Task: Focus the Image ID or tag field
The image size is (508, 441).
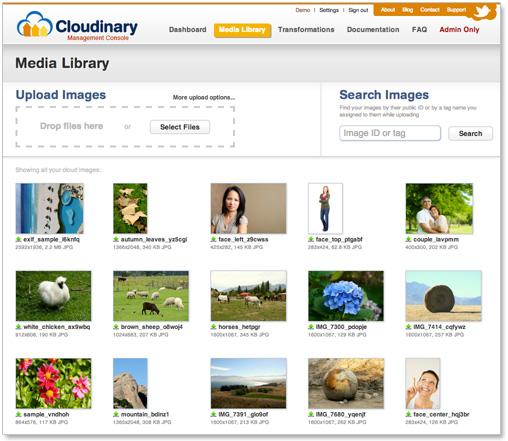Action: tap(390, 133)
